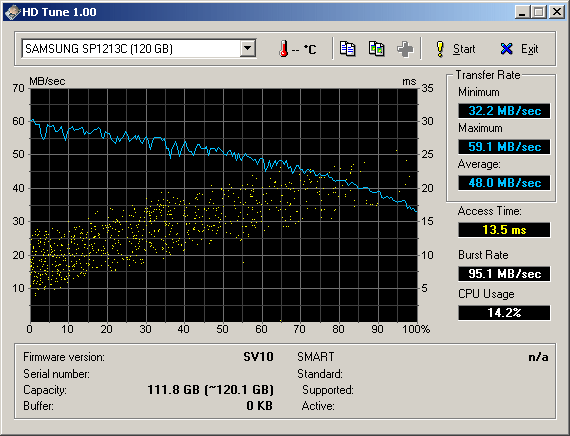This screenshot has width=570, height=436.
Task: Click the thermometer temperature icon
Action: pos(284,49)
